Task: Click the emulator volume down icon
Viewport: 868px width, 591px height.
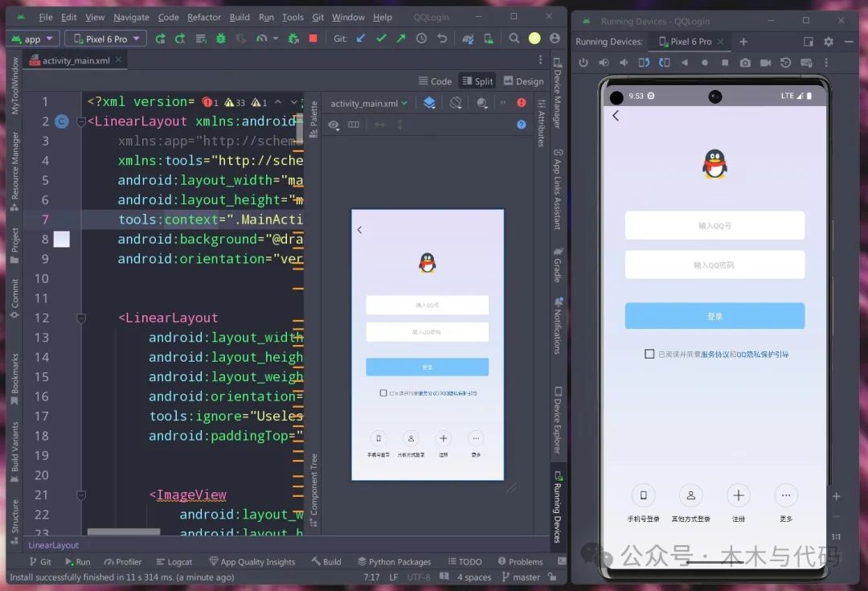Action: 624,63
